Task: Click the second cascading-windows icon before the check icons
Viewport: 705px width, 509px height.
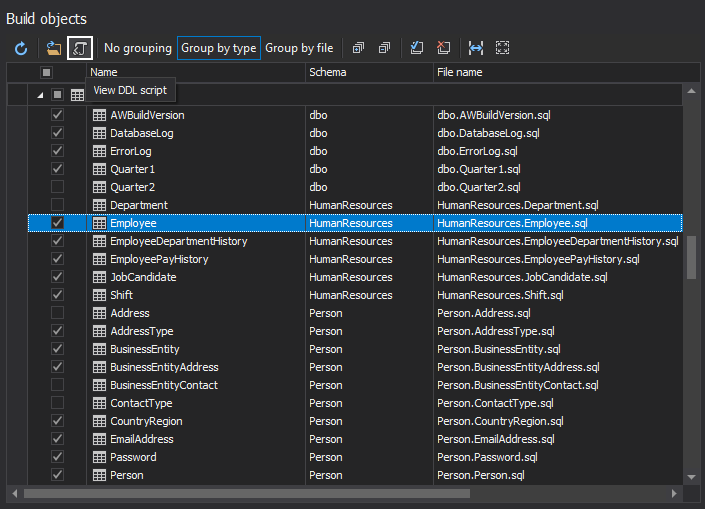Action: (x=384, y=48)
